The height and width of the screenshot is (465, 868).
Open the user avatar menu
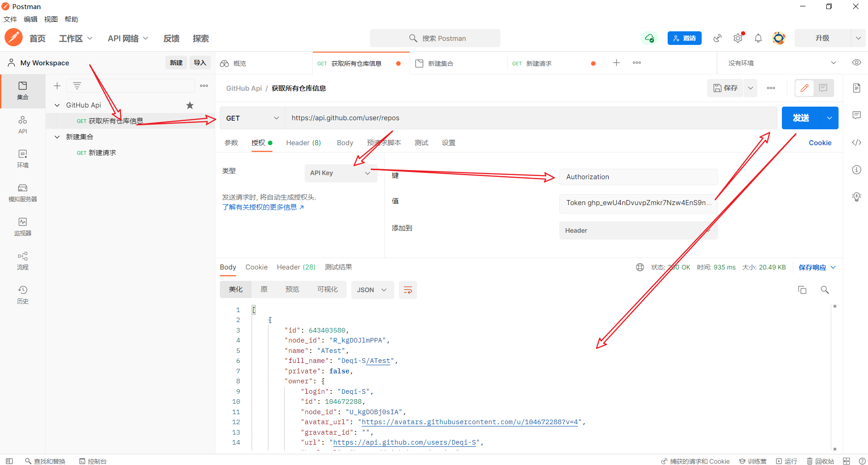(779, 38)
